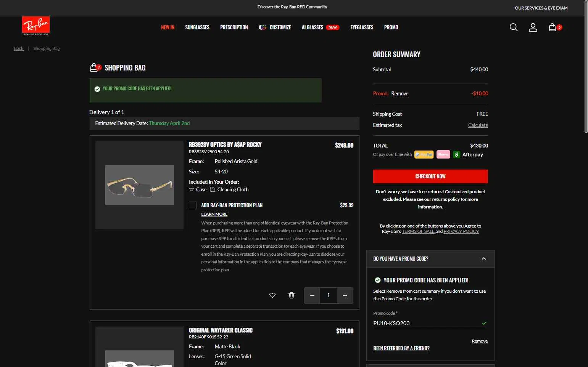Click the Original Wayfarer Classic title
Image resolution: width=588 pixels, height=367 pixels.
(221, 330)
